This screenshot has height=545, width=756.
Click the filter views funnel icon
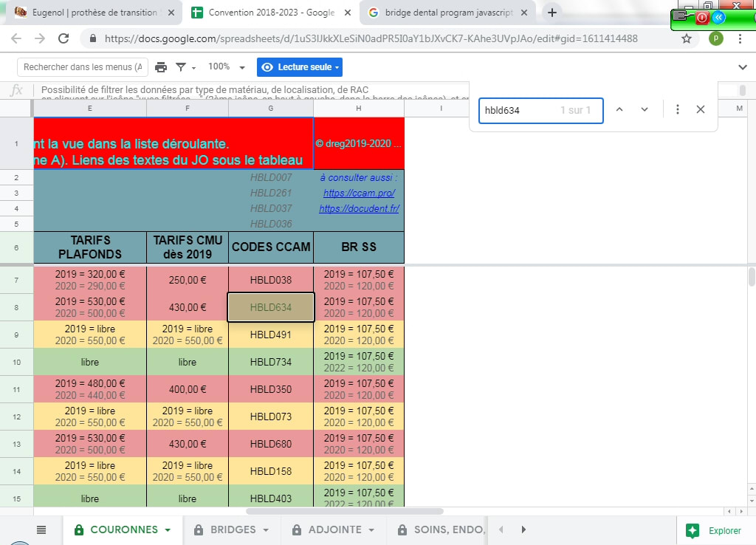(x=181, y=67)
